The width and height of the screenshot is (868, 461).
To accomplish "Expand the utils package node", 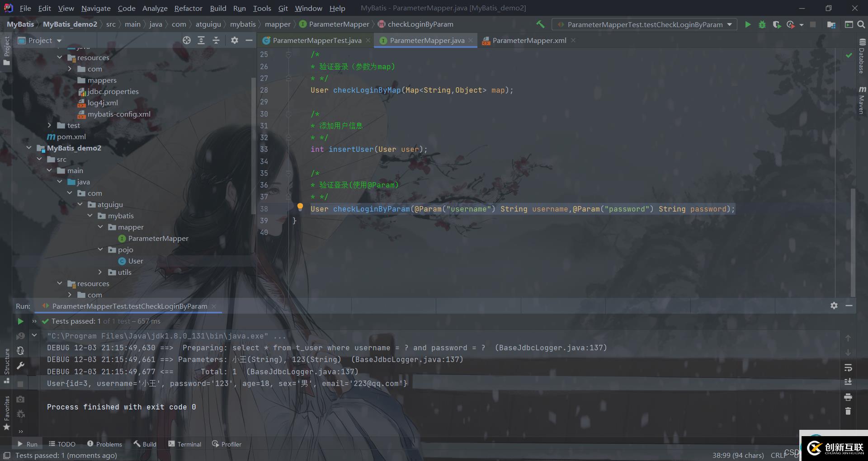I will 100,272.
